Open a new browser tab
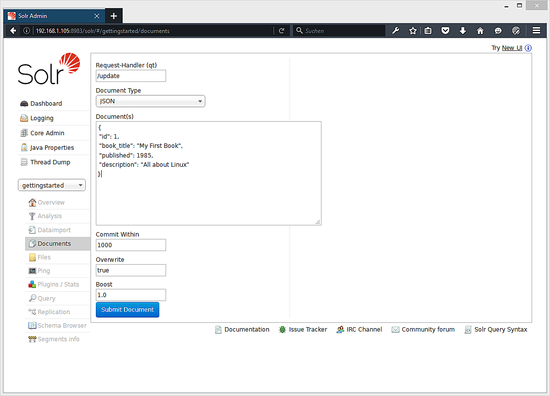Image resolution: width=550 pixels, height=396 pixels. tap(114, 16)
